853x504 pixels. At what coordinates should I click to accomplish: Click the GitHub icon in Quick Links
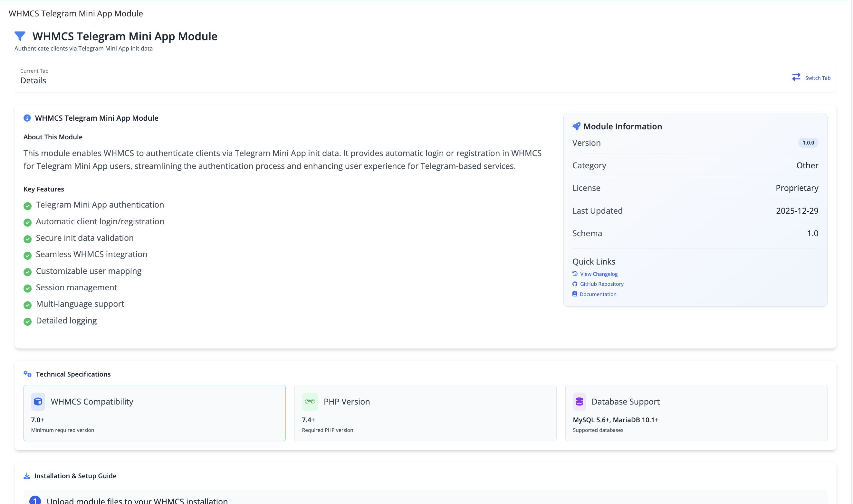click(x=575, y=284)
